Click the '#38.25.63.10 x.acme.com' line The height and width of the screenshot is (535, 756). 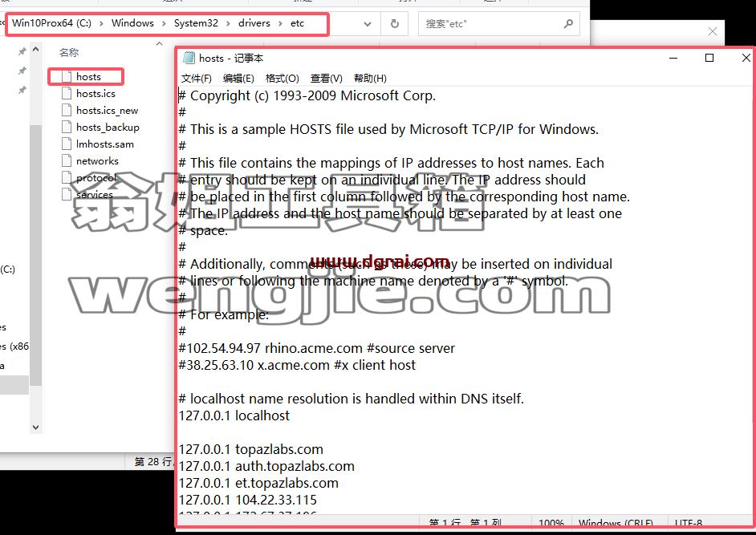pos(297,365)
